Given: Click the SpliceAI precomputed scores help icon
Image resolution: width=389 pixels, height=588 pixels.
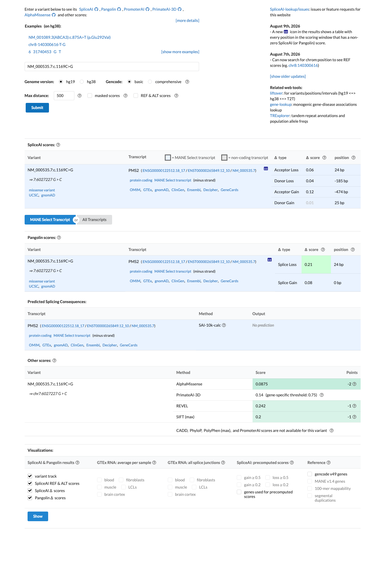Looking at the screenshot, I should [292, 463].
